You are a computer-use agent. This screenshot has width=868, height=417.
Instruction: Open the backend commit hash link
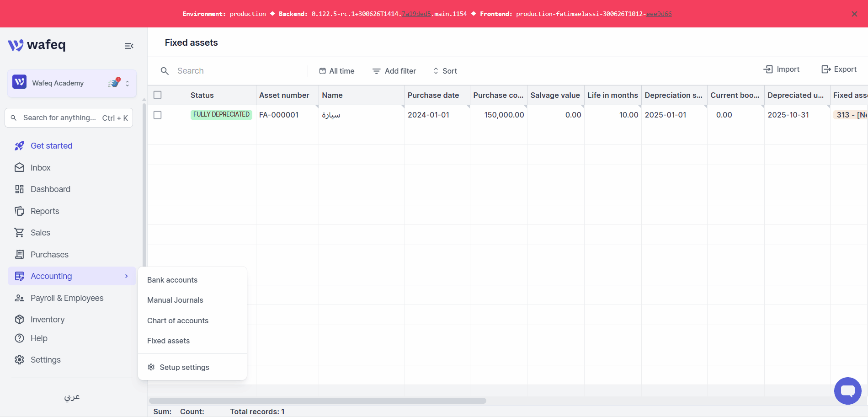click(x=416, y=14)
